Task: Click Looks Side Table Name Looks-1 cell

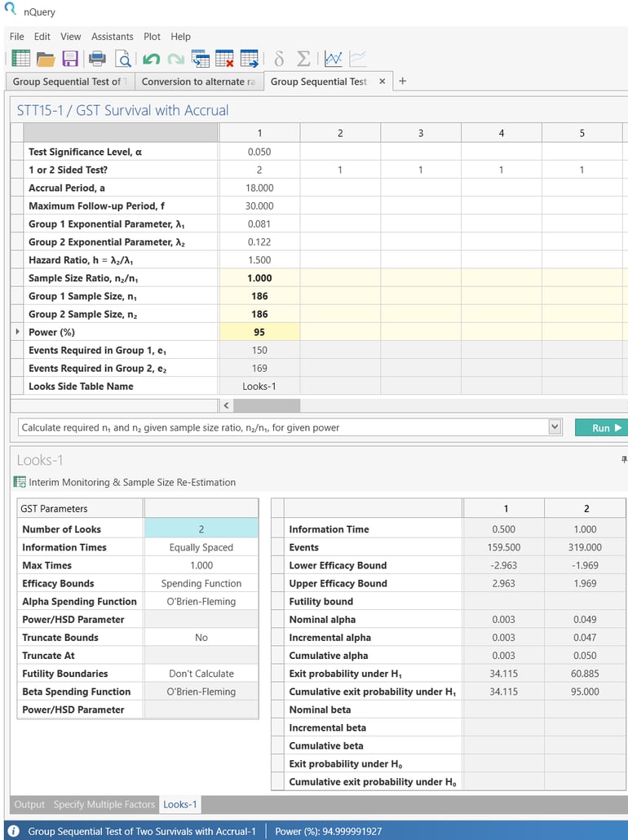Action: pyautogui.click(x=259, y=387)
